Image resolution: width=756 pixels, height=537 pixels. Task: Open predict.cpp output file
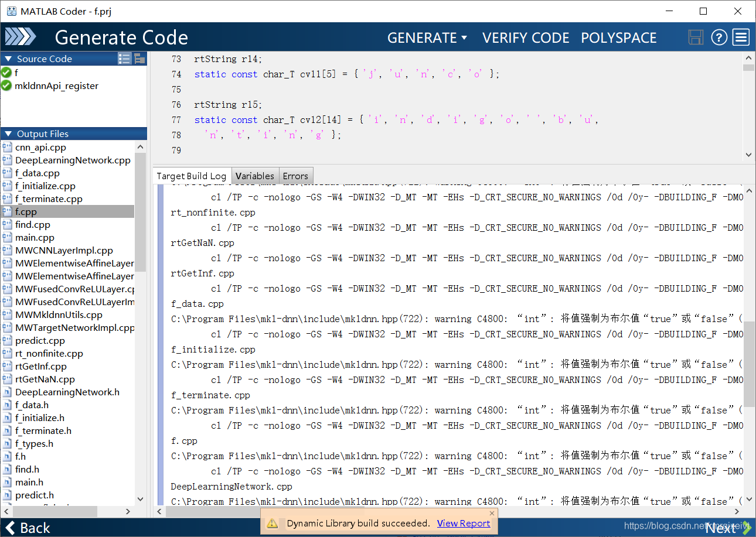(x=40, y=341)
